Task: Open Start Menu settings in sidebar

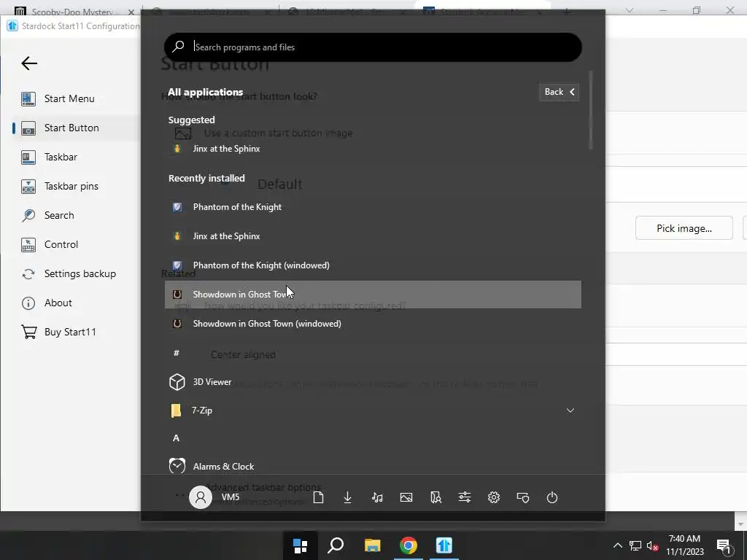Action: point(69,98)
